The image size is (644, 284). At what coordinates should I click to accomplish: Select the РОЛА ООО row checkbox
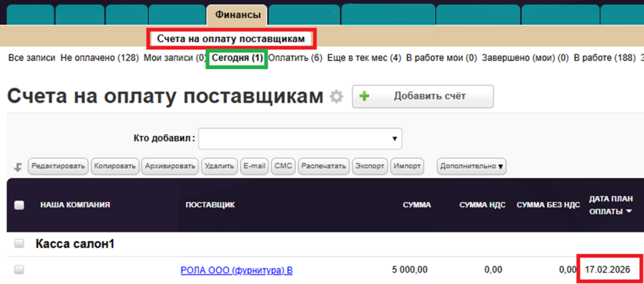click(19, 270)
